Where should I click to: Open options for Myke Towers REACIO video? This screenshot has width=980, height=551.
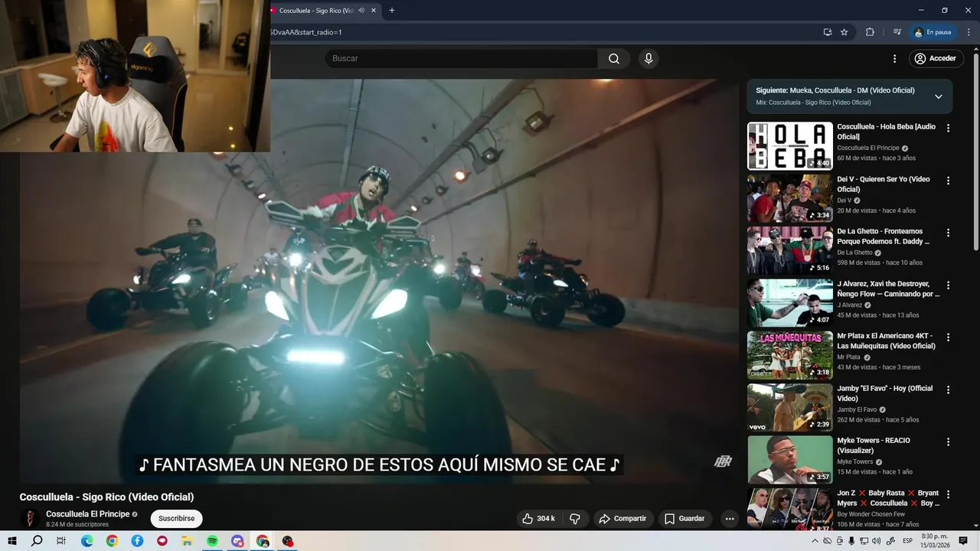click(x=948, y=442)
